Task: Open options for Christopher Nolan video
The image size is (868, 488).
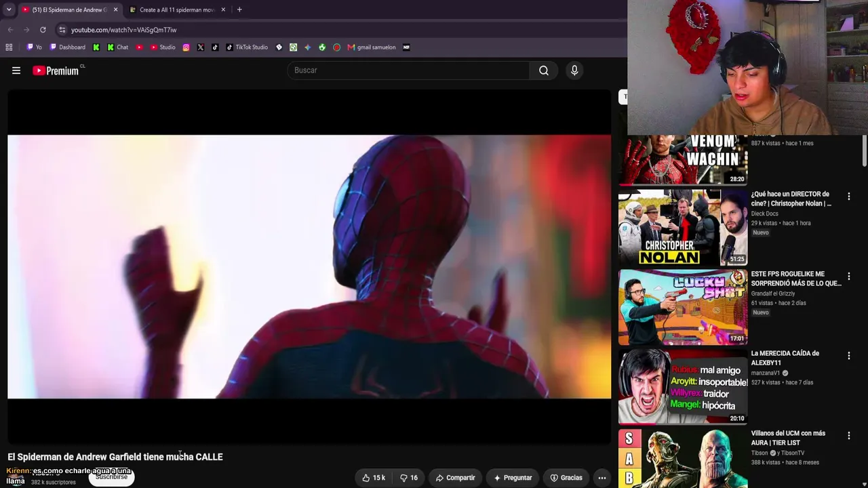Action: tap(848, 197)
